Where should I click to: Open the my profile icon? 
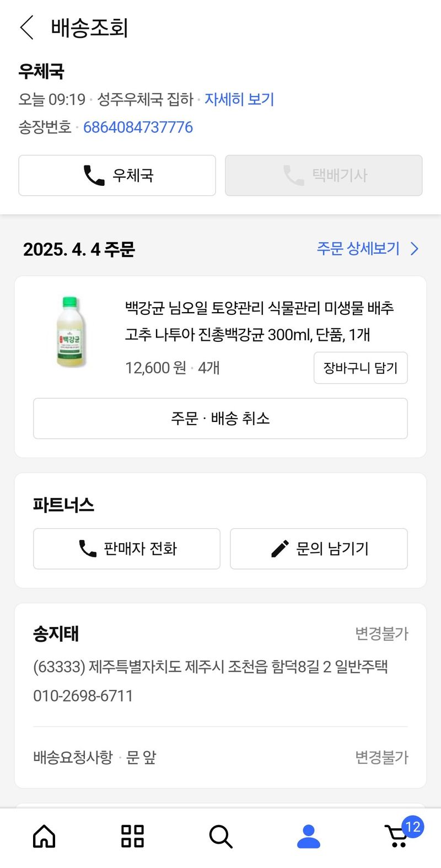tap(309, 836)
